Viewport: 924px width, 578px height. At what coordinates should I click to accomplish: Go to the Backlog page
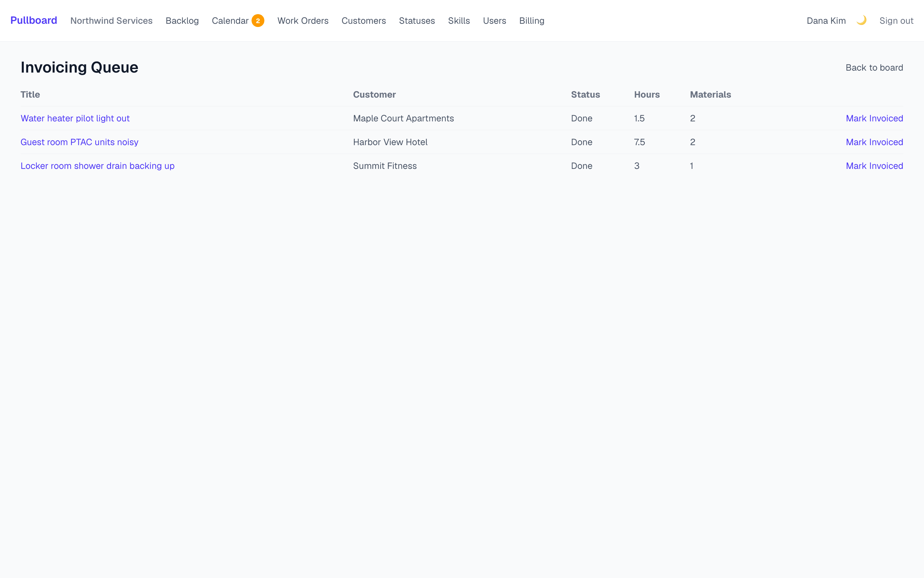(182, 21)
